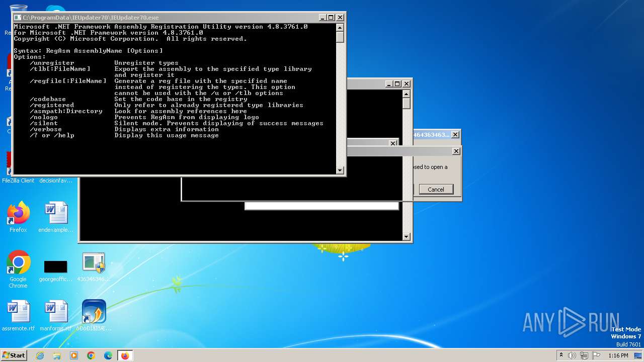Select the blue arrow shortcut icon on desktop

94,316
